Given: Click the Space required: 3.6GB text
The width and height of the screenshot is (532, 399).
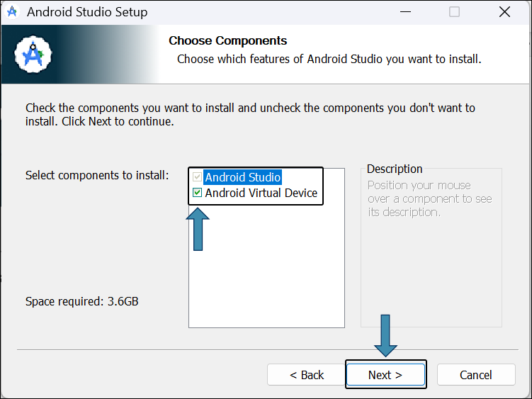Looking at the screenshot, I should tap(81, 301).
